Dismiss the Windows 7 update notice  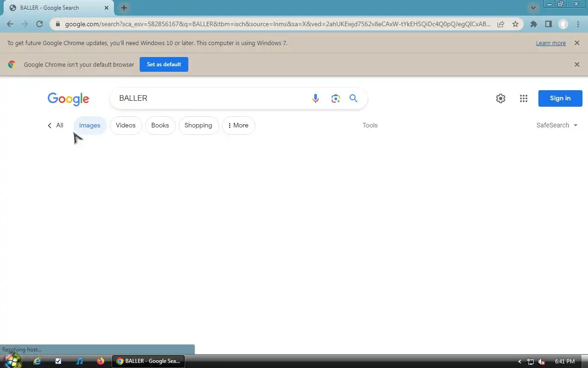[577, 43]
